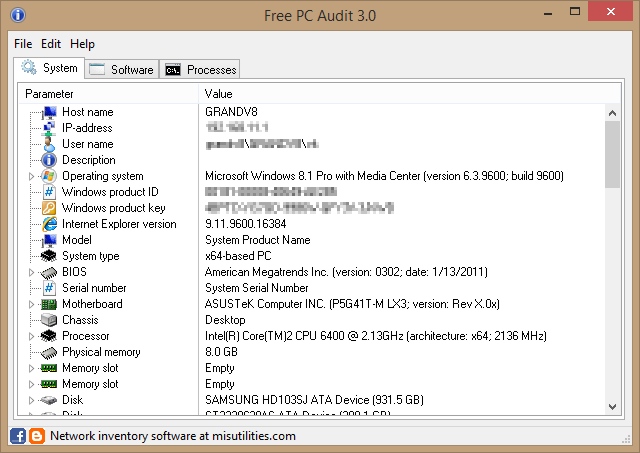Screen dimensions: 640x453
Task: Expand the BIOS tree node
Action: pos(31,272)
